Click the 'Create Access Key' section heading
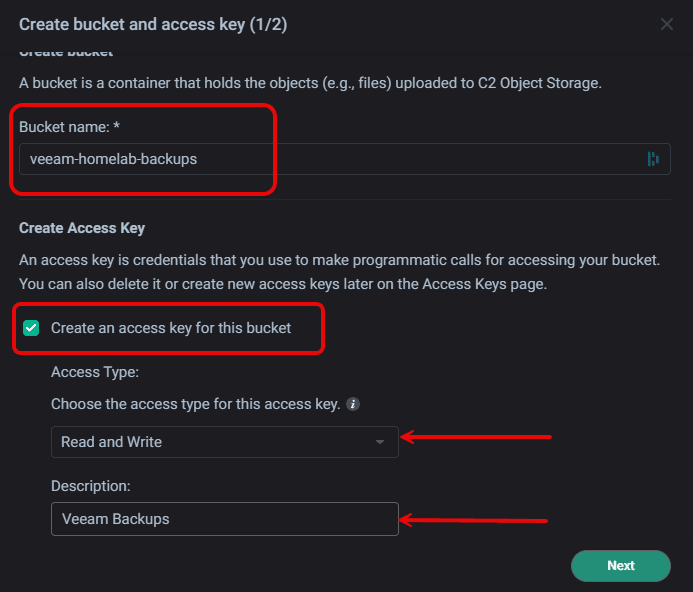This screenshot has height=592, width=693. click(x=82, y=228)
